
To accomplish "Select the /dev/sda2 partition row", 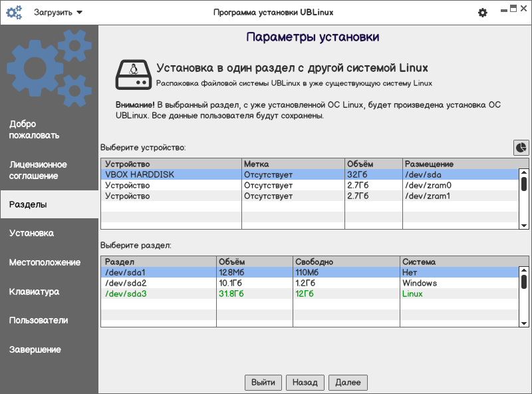I will [310, 284].
